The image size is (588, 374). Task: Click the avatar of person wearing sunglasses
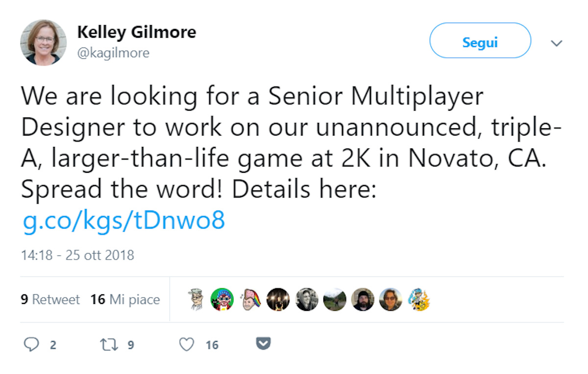(391, 299)
